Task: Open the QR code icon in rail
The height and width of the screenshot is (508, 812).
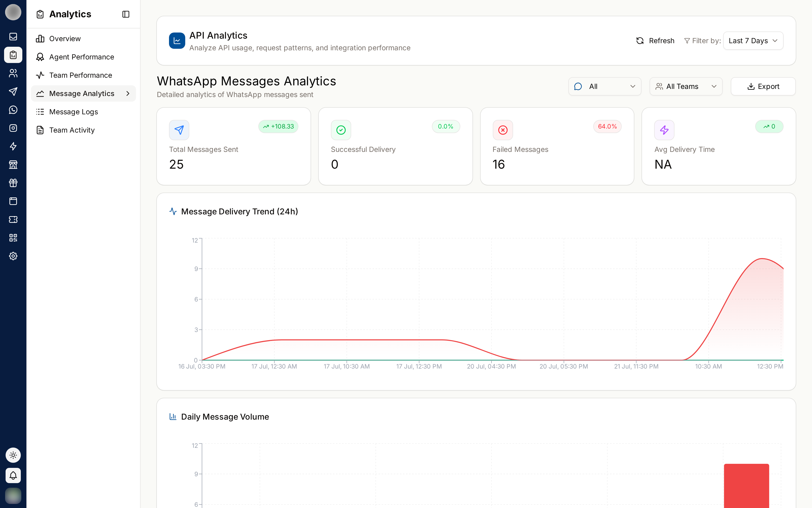Action: [13, 238]
